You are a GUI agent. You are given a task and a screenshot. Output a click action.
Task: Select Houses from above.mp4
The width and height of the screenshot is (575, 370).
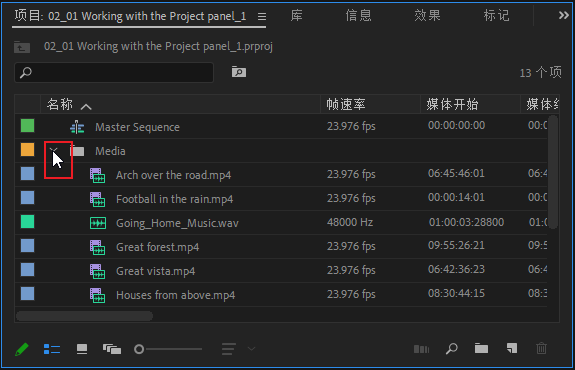click(x=176, y=295)
